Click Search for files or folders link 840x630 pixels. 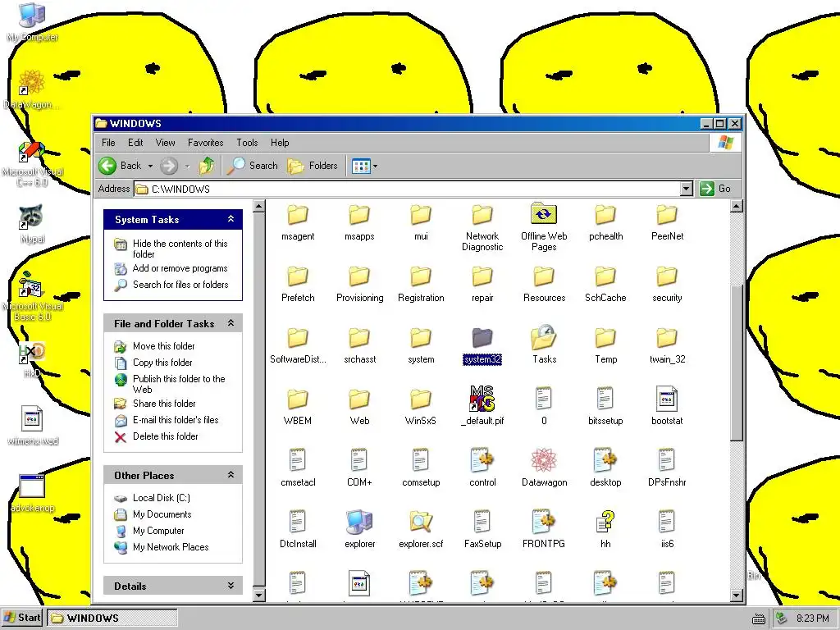(x=180, y=285)
